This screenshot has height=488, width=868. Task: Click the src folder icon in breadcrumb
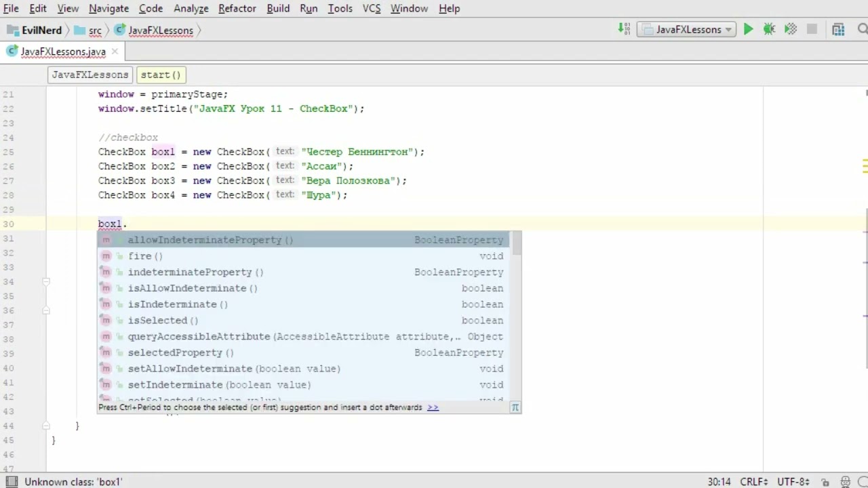pyautogui.click(x=79, y=30)
